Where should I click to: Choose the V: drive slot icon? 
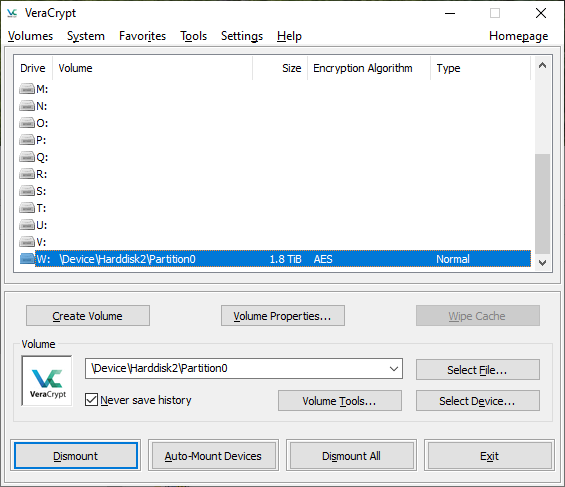(27, 242)
